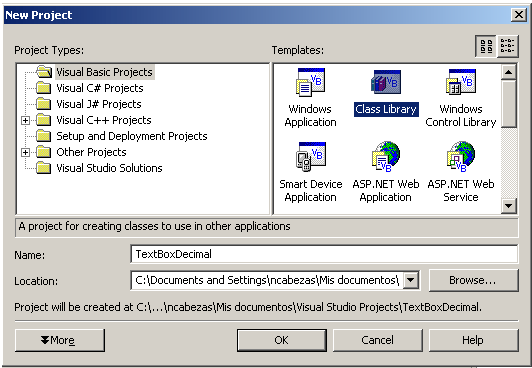
Task: Expand the Other Projects node
Action: pos(25,152)
